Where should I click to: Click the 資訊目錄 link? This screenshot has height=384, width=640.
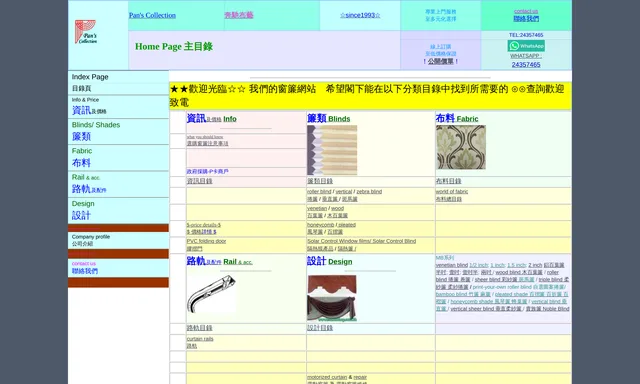point(199,181)
